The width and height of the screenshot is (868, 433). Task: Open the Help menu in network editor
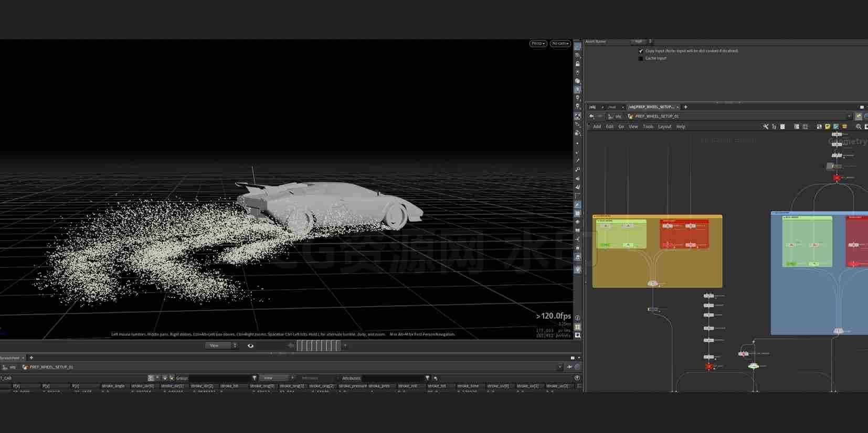[x=681, y=127]
